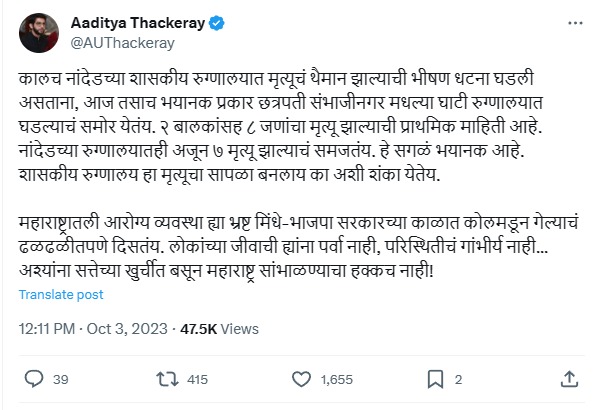
Task: Click the Aaditya Thackeray display name
Action: (x=138, y=23)
